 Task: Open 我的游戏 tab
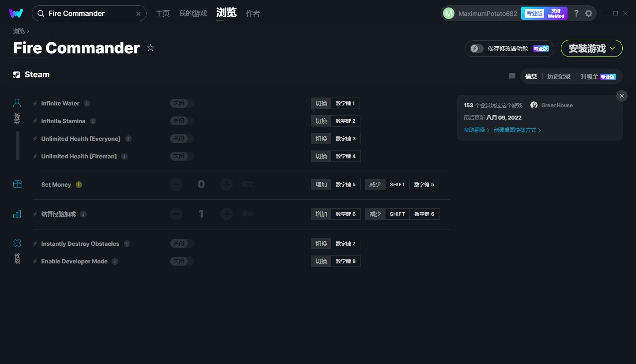point(193,13)
